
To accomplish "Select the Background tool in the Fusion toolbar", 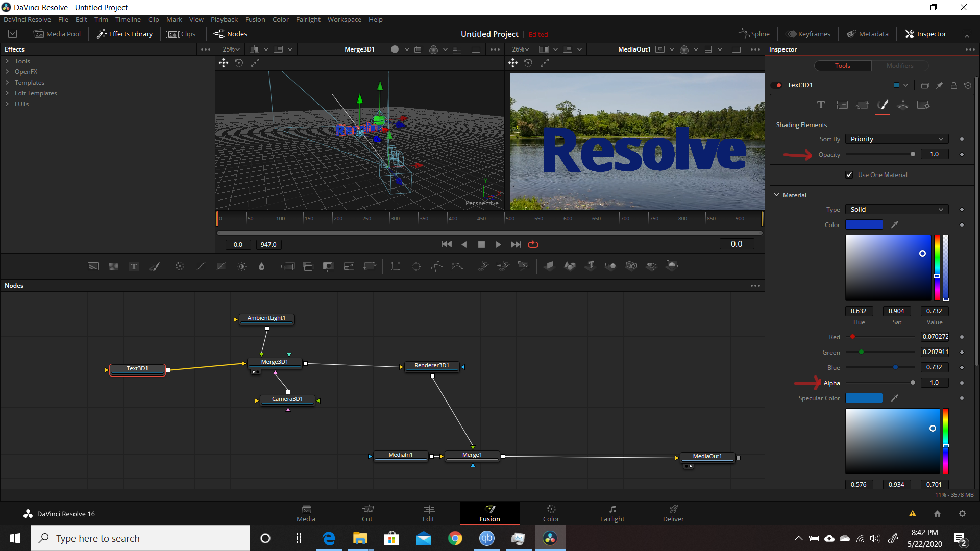I will (x=93, y=266).
